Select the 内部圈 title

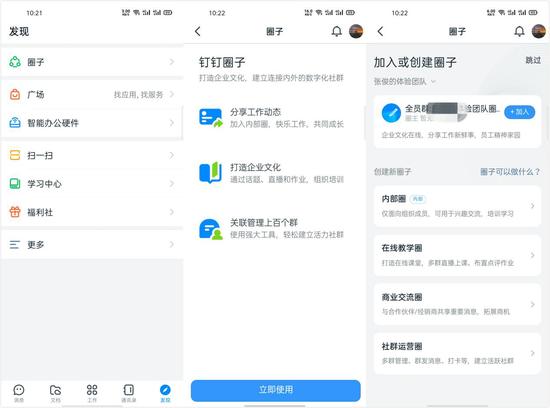394,199
